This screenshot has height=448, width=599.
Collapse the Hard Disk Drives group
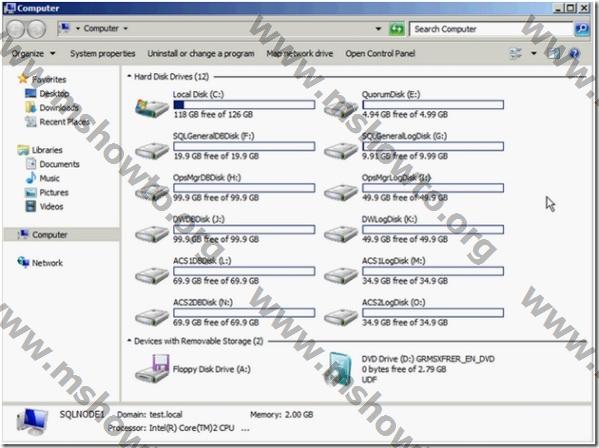pos(130,76)
